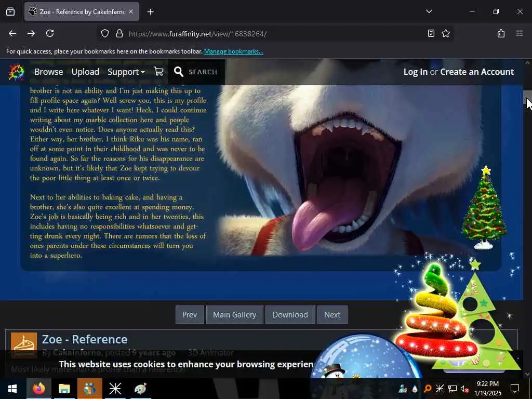Go to Prev submission

[x=190, y=315]
